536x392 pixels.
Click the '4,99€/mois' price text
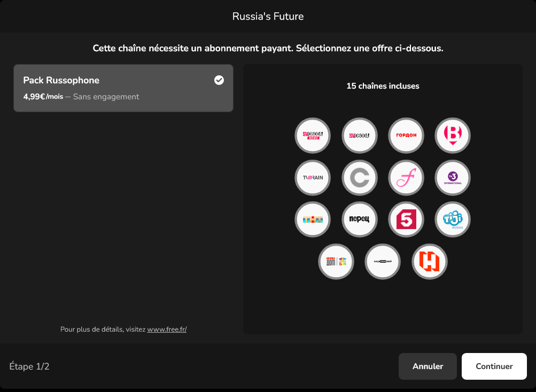tap(43, 97)
